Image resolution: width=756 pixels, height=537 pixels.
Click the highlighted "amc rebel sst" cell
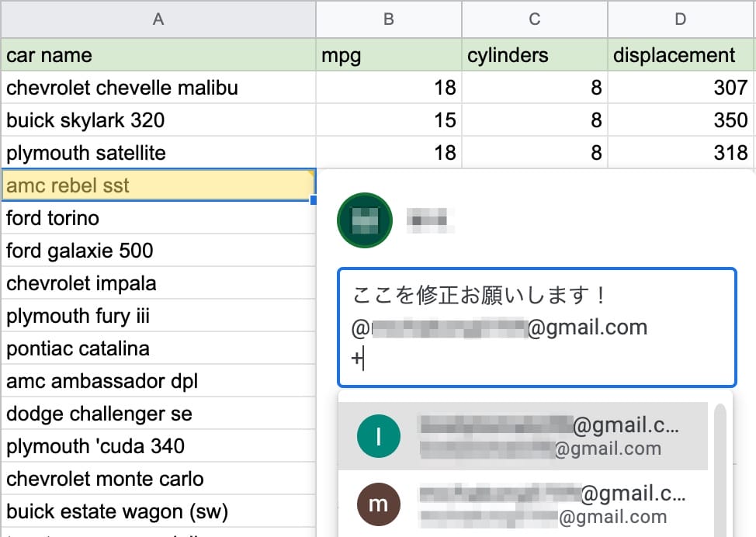click(x=158, y=185)
